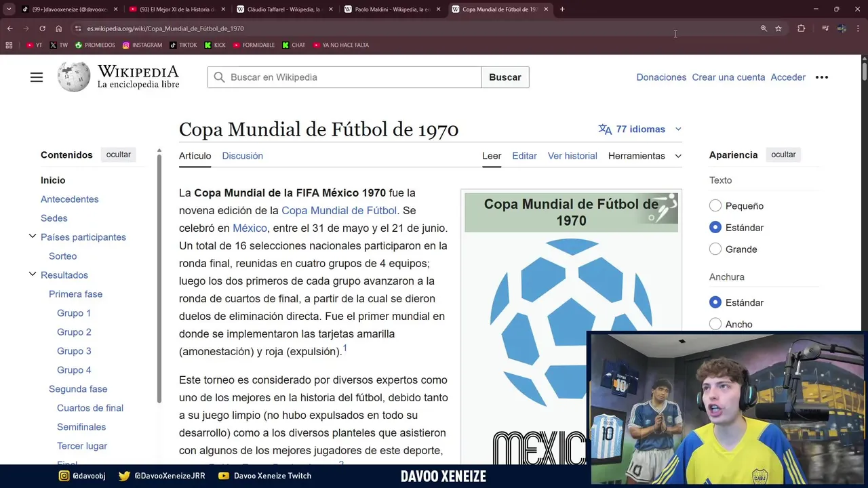Open site info icon in address bar
This screenshot has width=868, height=488.
pyautogui.click(x=78, y=28)
